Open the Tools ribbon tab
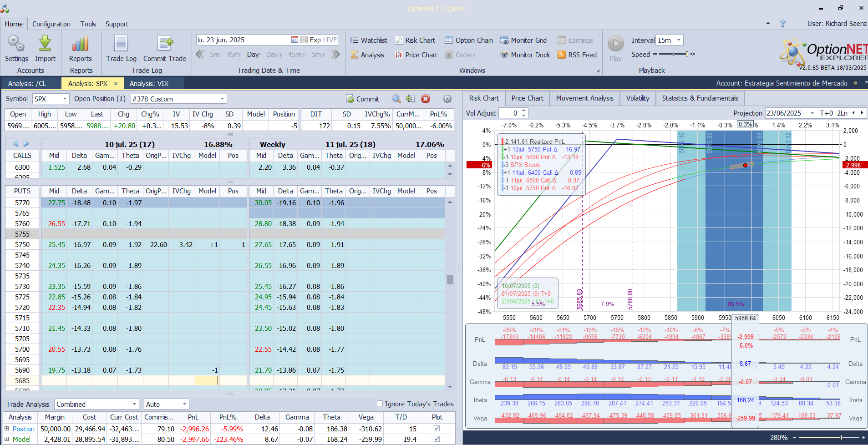This screenshot has width=868, height=445. point(88,24)
